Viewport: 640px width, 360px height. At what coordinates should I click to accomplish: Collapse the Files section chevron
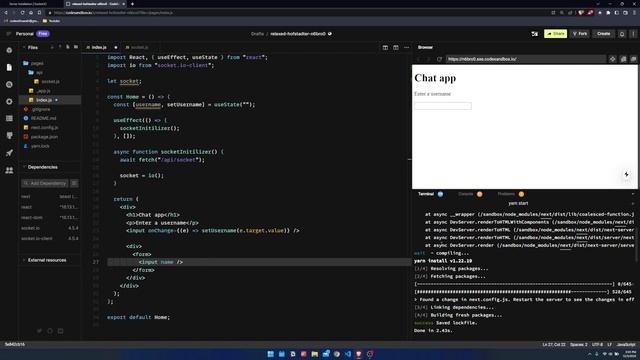(x=24, y=47)
